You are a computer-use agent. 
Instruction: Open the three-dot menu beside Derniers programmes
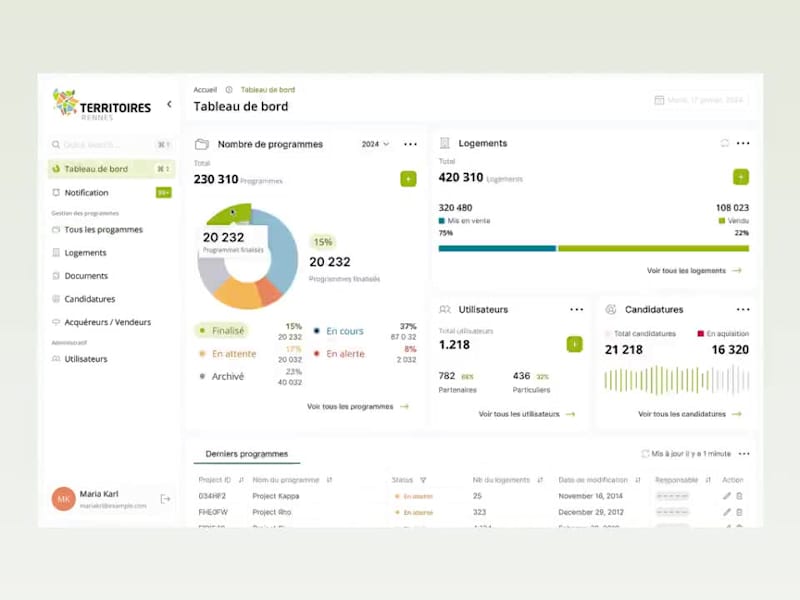pyautogui.click(x=744, y=453)
